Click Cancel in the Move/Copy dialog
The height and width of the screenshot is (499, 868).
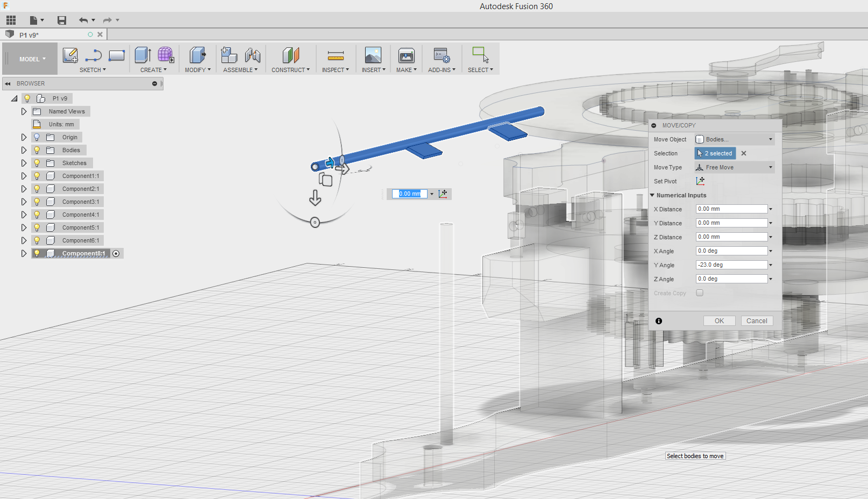point(757,321)
